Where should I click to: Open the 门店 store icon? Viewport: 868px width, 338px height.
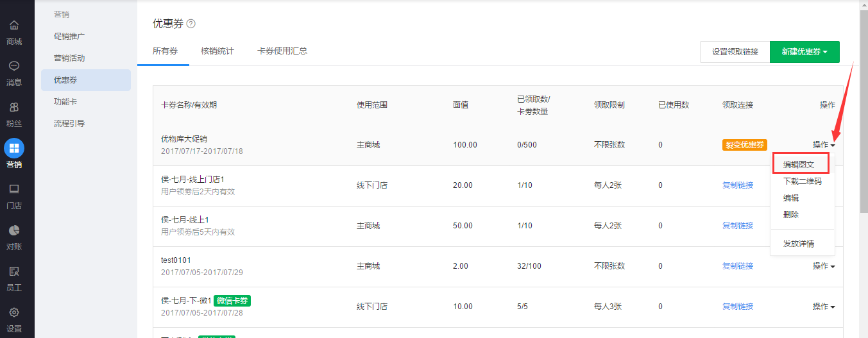pyautogui.click(x=13, y=189)
